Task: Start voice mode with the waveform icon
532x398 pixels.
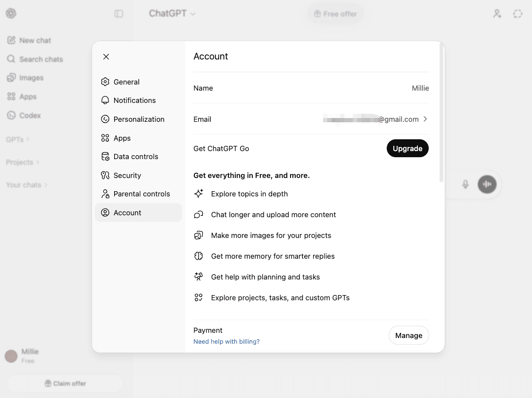Action: coord(487,185)
